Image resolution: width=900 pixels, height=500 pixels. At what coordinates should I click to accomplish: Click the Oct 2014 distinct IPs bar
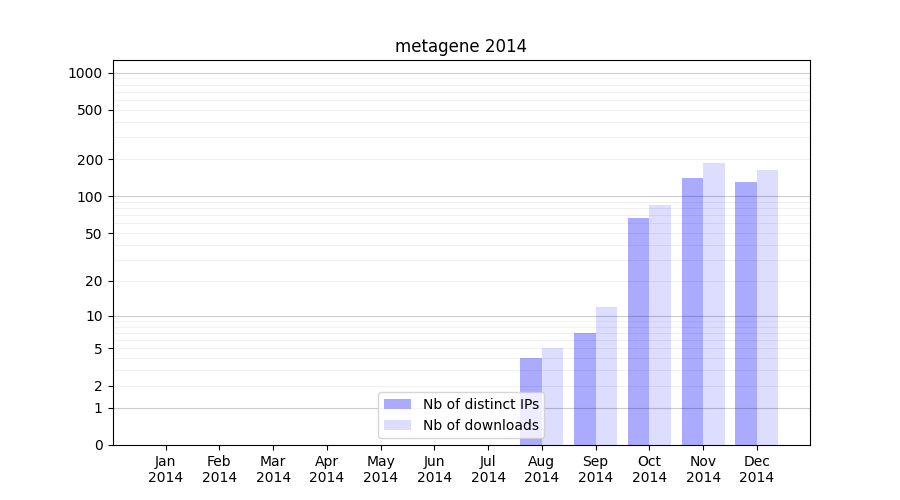638,330
